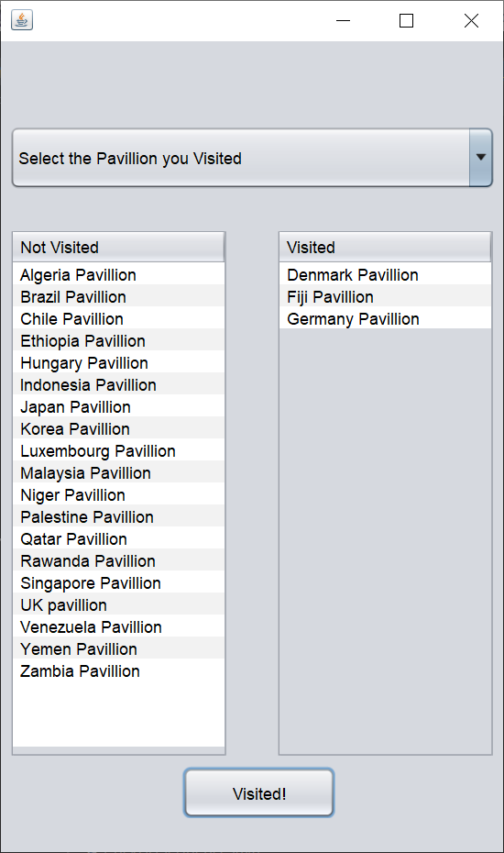Minimize the application window
The height and width of the screenshot is (853, 504).
343,21
